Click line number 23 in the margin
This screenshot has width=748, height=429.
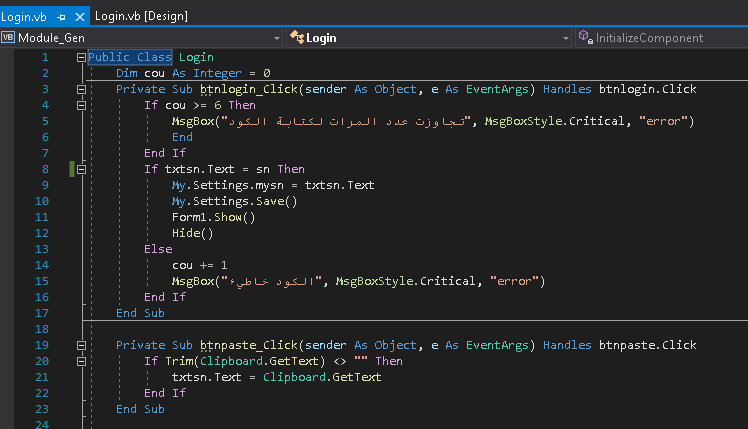pos(42,409)
